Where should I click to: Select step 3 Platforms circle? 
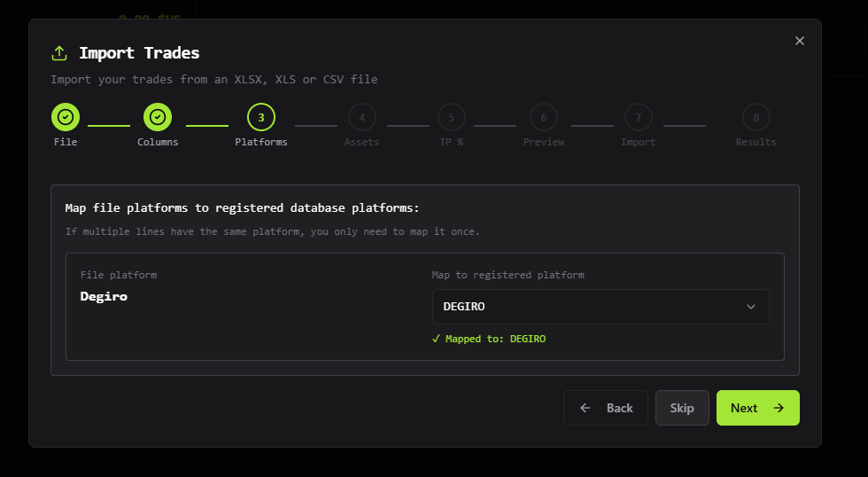click(261, 117)
